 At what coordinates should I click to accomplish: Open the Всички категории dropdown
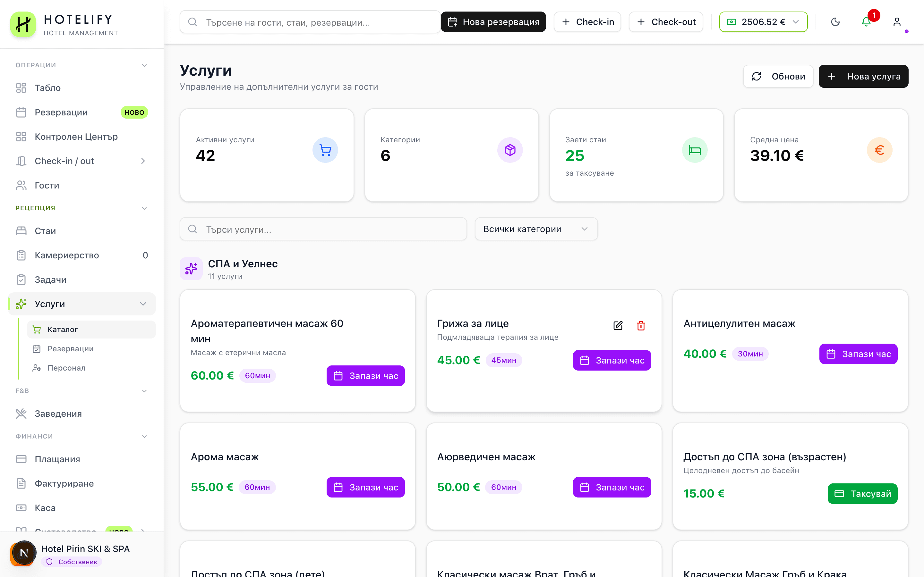click(x=536, y=229)
